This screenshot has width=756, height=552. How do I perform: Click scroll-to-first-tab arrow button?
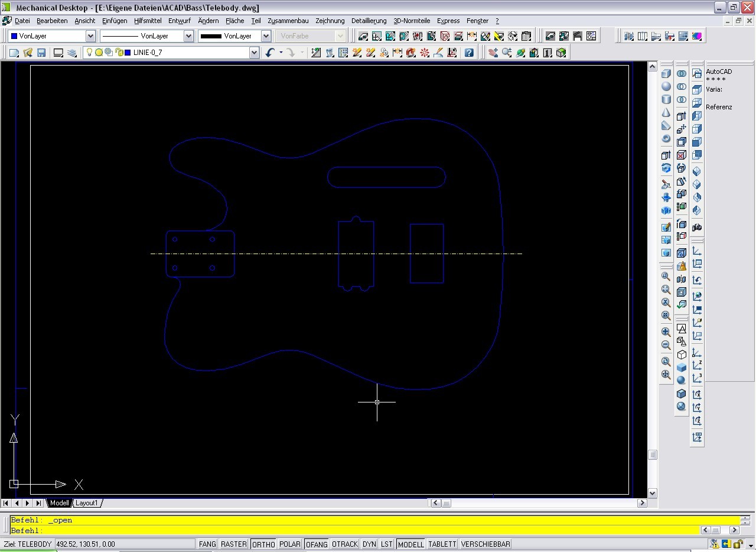6,503
